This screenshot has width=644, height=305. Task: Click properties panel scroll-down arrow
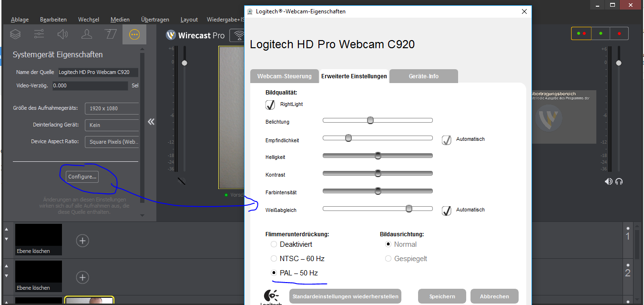click(142, 215)
